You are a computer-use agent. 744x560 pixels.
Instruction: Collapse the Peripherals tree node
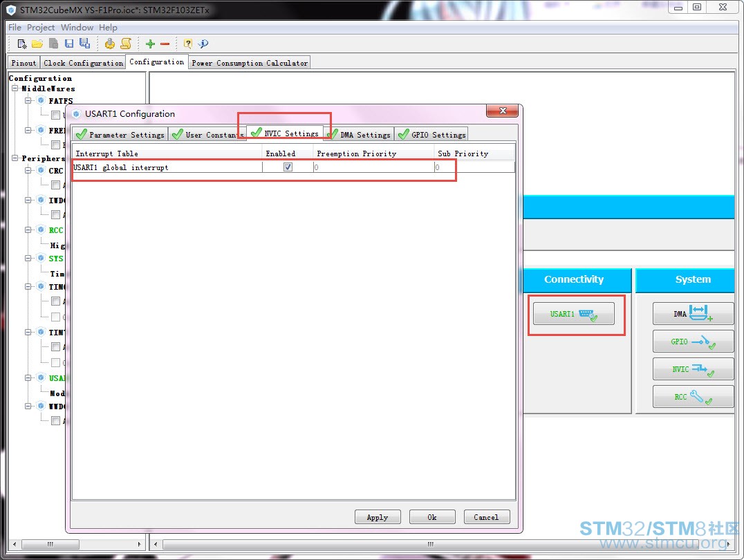tap(15, 158)
